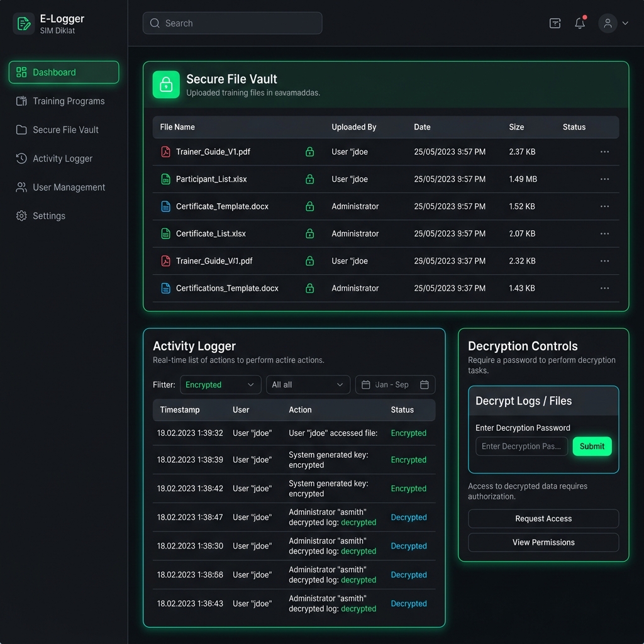Click the left calendar icon in date filter
644x644 pixels.
[365, 385]
